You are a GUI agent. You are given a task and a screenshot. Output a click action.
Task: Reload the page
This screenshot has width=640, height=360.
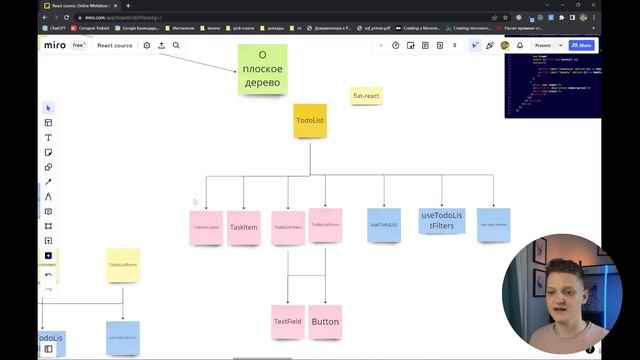tap(67, 18)
